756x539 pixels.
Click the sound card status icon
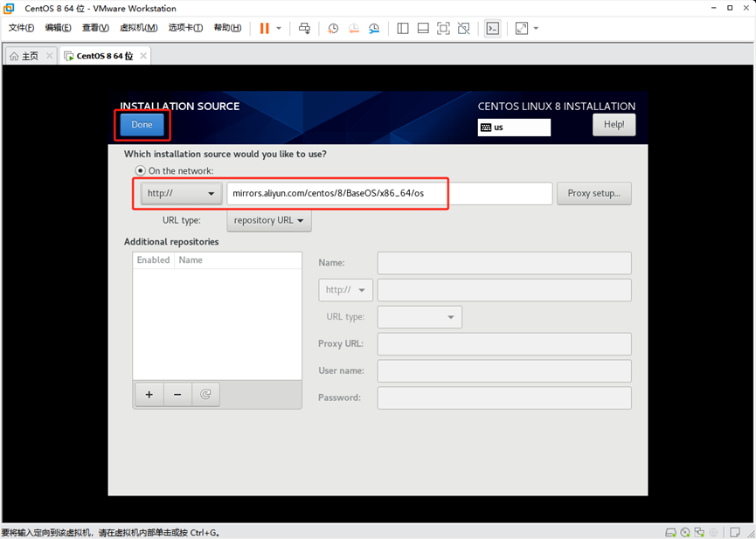click(x=714, y=533)
